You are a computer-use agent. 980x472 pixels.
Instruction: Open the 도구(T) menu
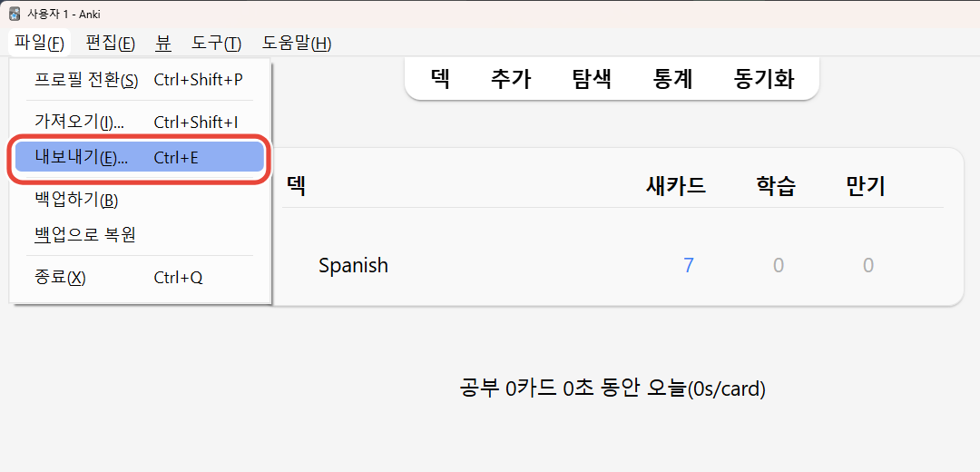point(216,44)
